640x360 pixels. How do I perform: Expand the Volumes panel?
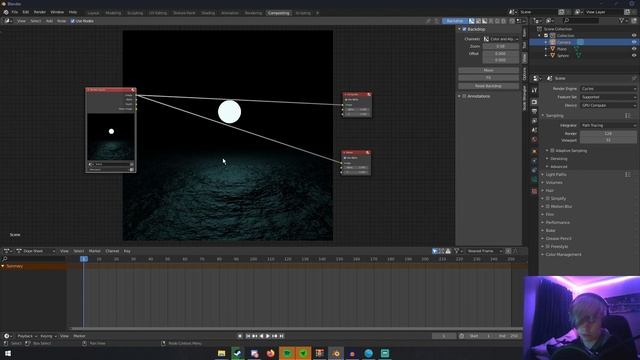(554, 182)
